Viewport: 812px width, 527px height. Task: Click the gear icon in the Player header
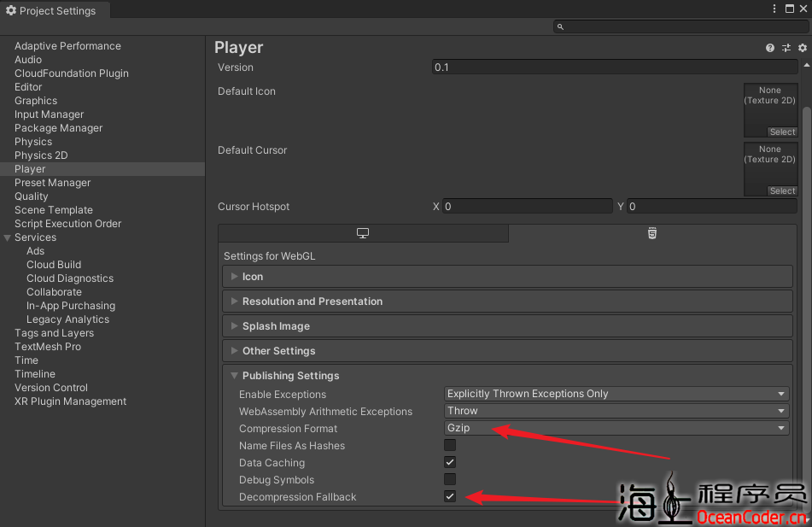click(x=801, y=48)
